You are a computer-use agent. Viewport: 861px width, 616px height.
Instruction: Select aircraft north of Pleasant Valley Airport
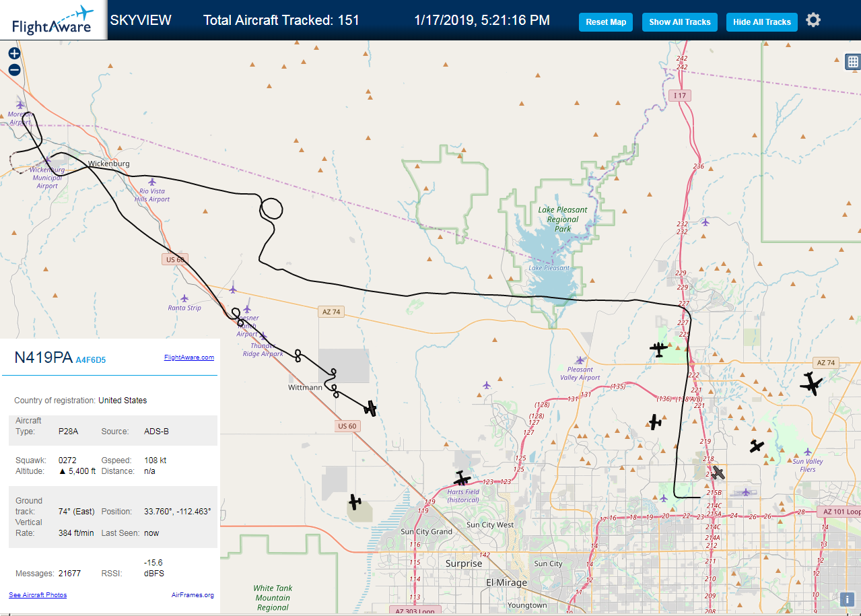coord(658,349)
